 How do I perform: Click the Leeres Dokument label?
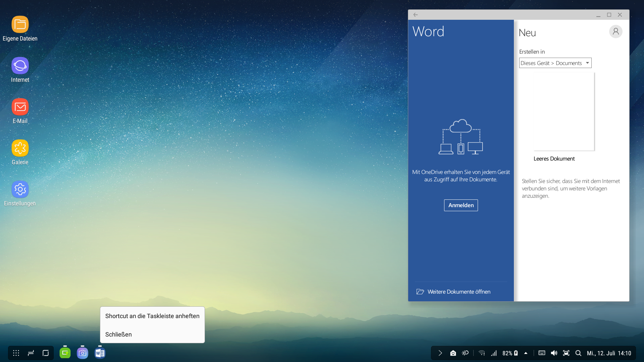554,159
